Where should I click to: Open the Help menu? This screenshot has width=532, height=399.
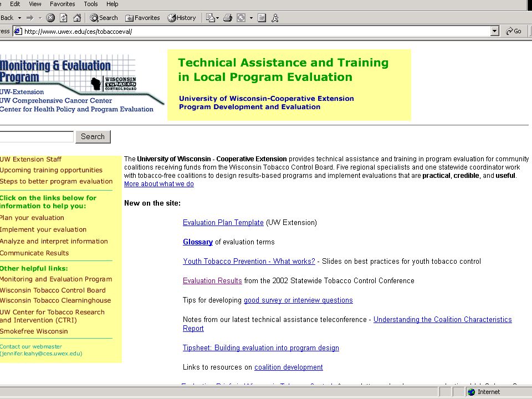(112, 4)
